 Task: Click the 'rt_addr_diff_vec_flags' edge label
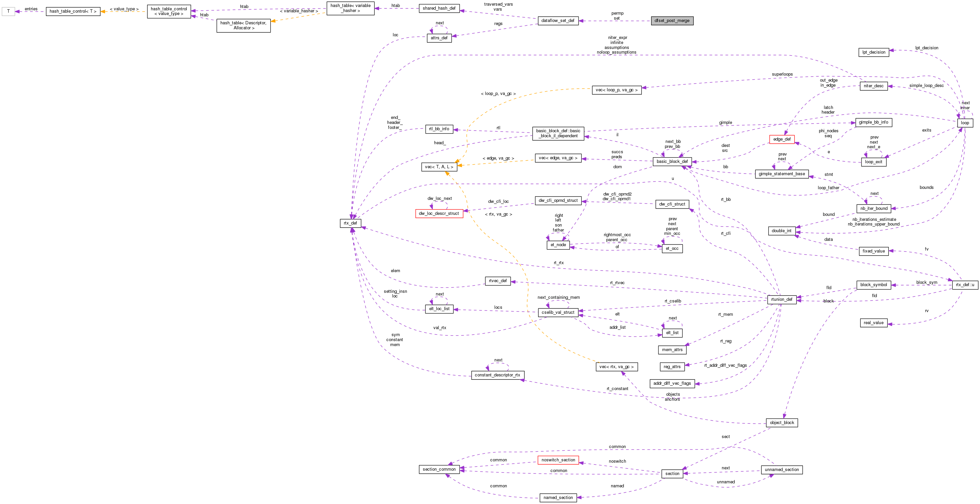pyautogui.click(x=725, y=365)
